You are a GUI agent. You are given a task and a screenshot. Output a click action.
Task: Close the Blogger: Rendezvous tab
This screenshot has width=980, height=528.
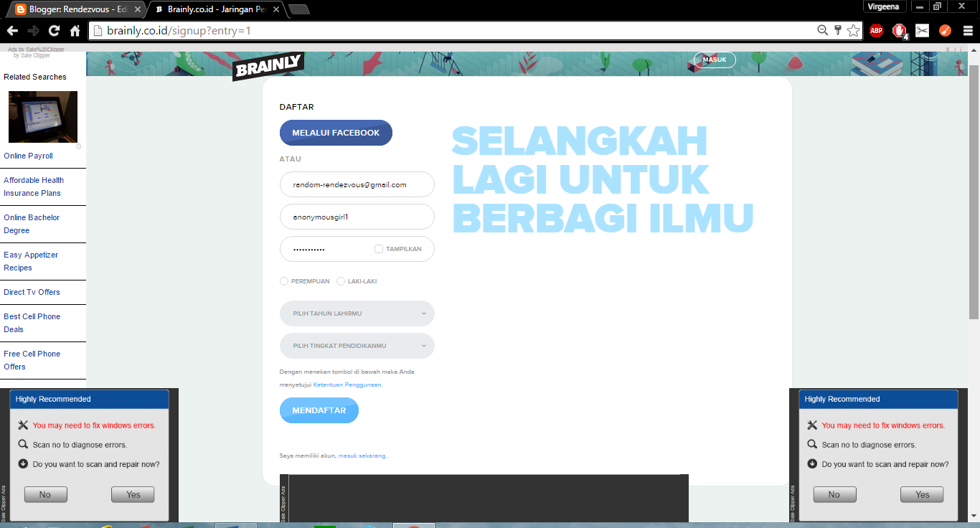137,10
